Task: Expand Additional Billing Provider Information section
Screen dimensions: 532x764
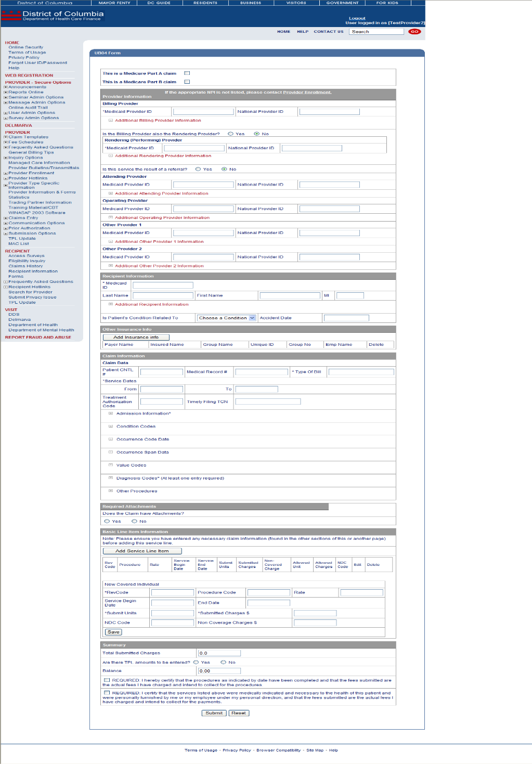Action: tap(111, 120)
